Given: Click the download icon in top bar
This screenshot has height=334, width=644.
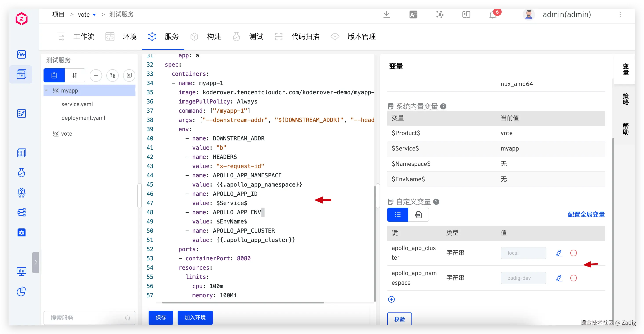Looking at the screenshot, I should pos(386,14).
